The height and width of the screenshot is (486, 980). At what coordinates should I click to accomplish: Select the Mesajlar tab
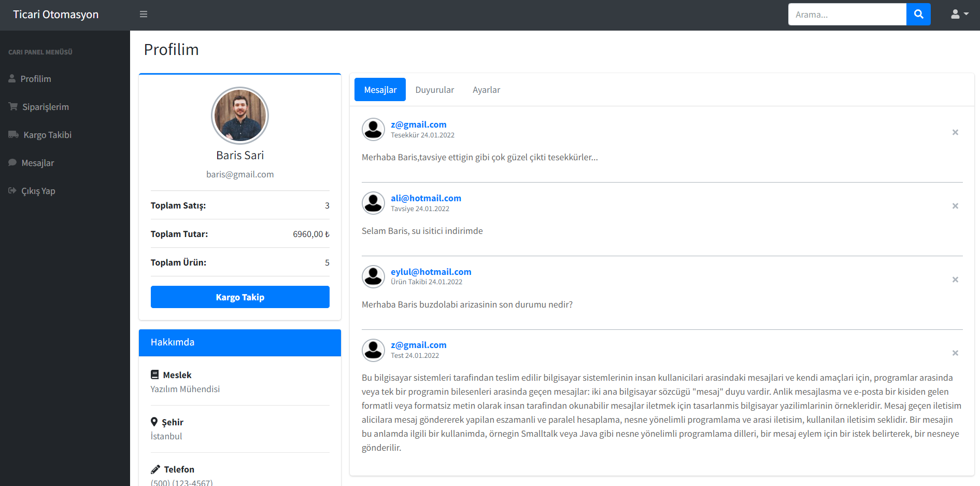[x=380, y=89]
